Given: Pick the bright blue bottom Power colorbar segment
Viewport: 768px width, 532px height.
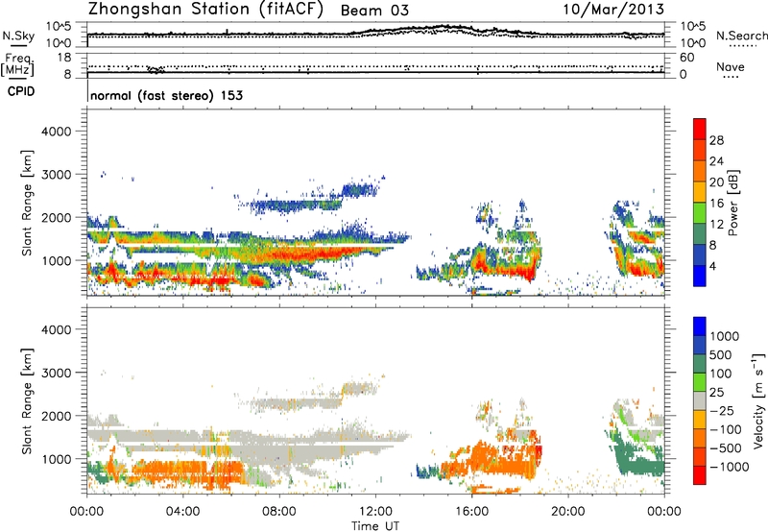Looking at the screenshot, I should 700,277.
